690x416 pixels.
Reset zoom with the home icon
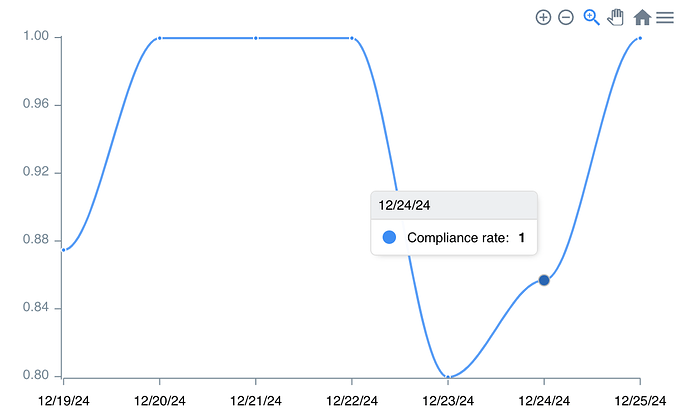pyautogui.click(x=642, y=17)
